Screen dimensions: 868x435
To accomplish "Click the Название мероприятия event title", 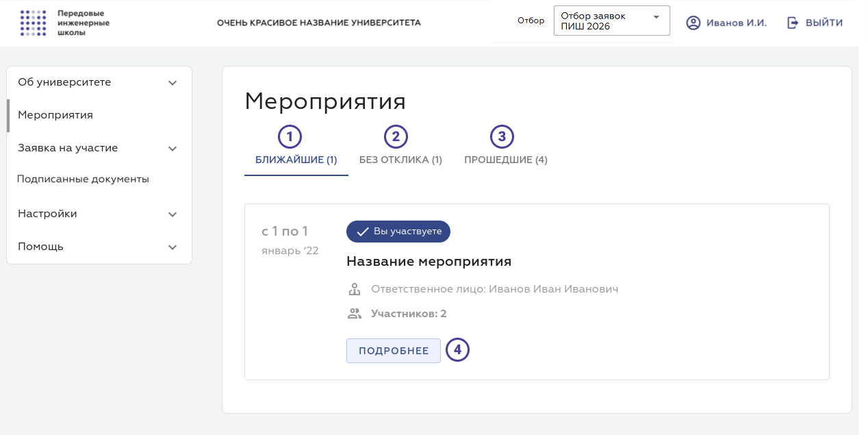I will pos(429,262).
